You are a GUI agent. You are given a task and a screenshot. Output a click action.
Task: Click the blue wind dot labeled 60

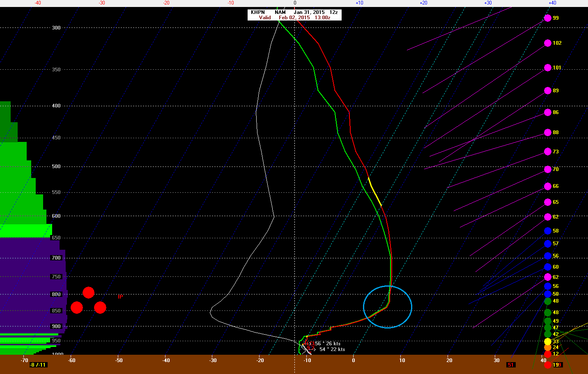[547, 267]
